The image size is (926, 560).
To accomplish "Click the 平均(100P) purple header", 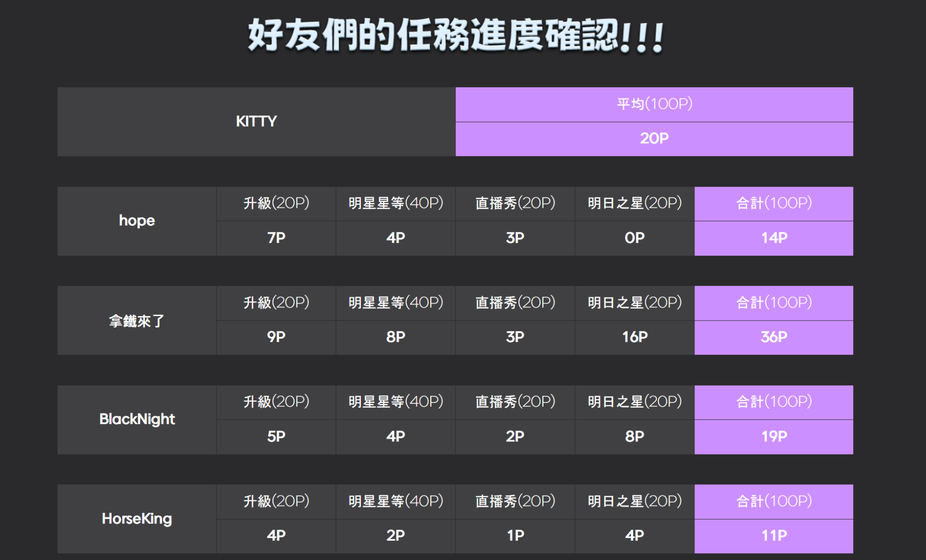I will tap(654, 104).
